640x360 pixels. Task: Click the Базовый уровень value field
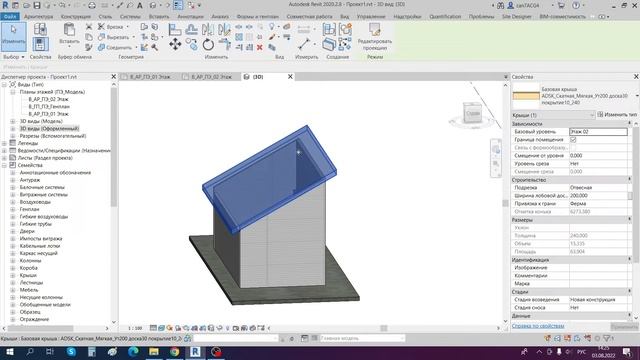point(598,132)
